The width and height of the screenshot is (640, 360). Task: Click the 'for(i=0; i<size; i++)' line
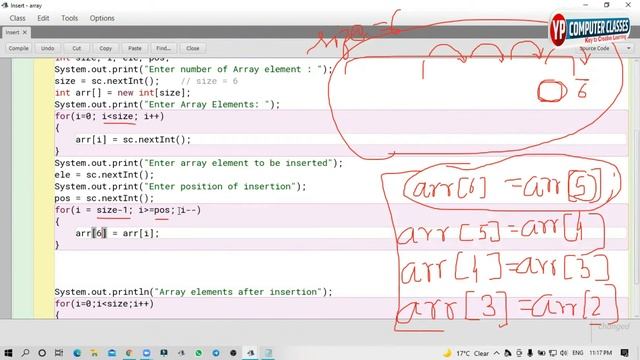[109, 116]
